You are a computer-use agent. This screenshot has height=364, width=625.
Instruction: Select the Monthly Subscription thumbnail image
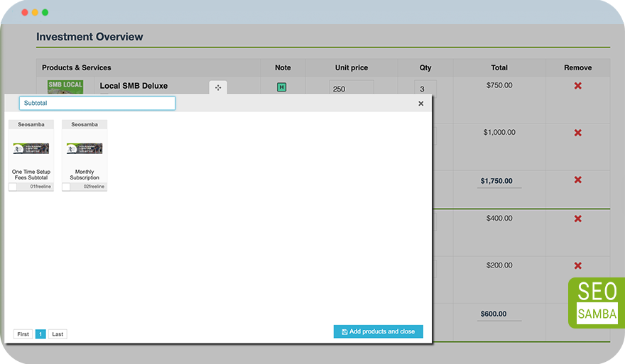tap(85, 148)
